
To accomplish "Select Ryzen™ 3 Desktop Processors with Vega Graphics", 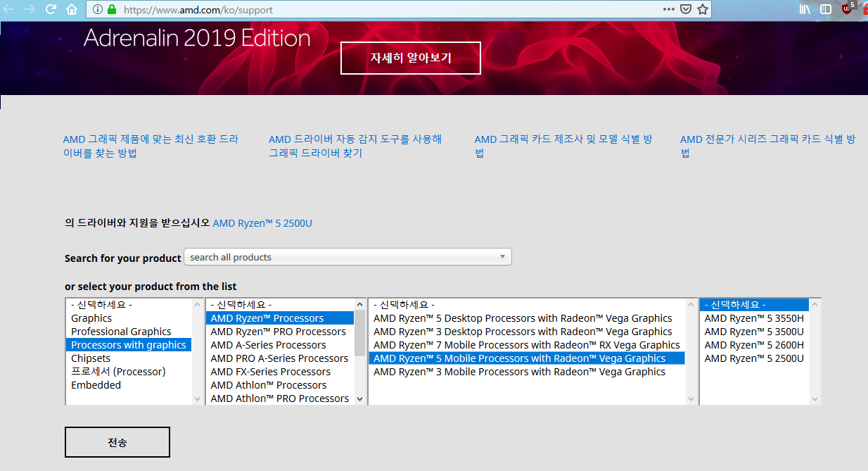I will click(527, 332).
